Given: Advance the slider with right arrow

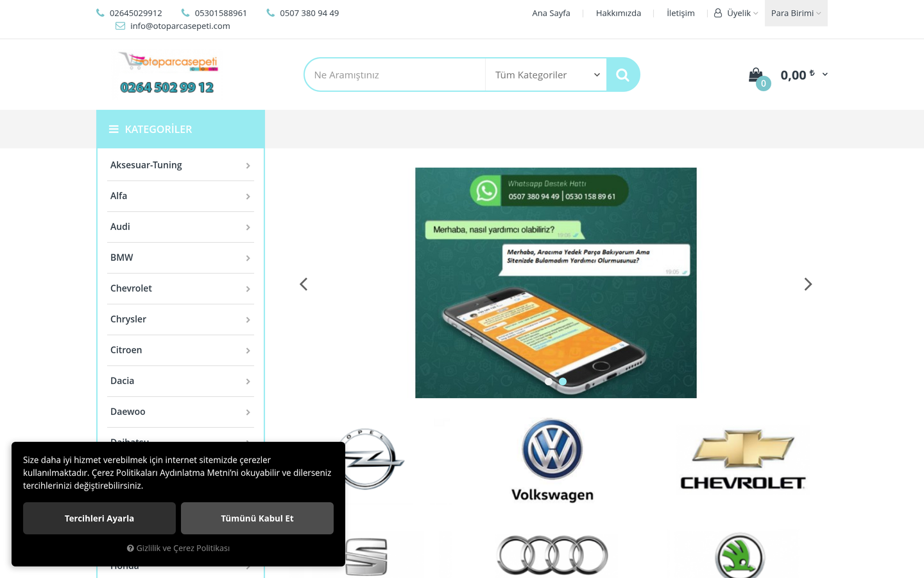Looking at the screenshot, I should click(808, 284).
